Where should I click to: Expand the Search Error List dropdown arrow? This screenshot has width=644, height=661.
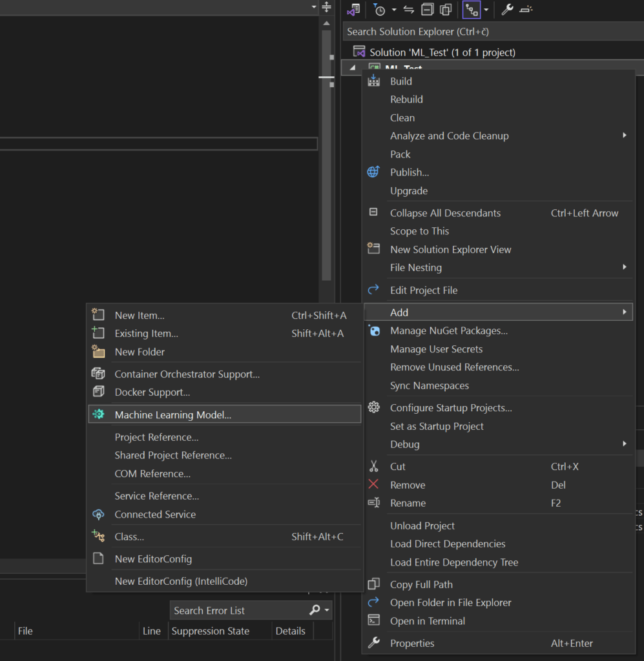tap(327, 610)
